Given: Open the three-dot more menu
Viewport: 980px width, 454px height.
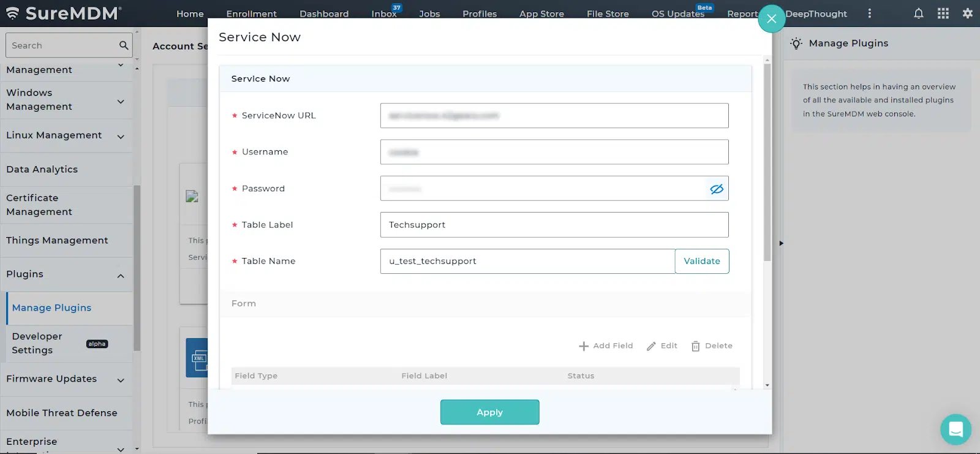Looking at the screenshot, I should click(x=869, y=13).
